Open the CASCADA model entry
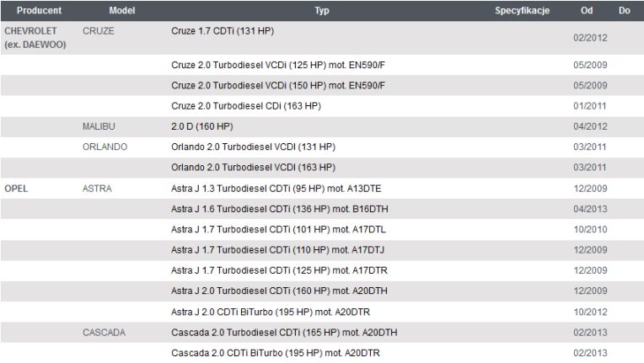This screenshot has width=644, height=363. pos(104,333)
